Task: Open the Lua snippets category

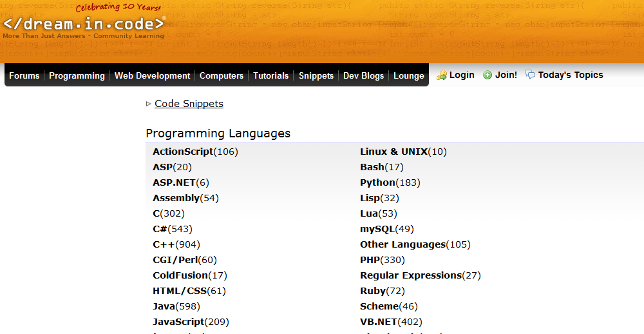Action: 369,213
